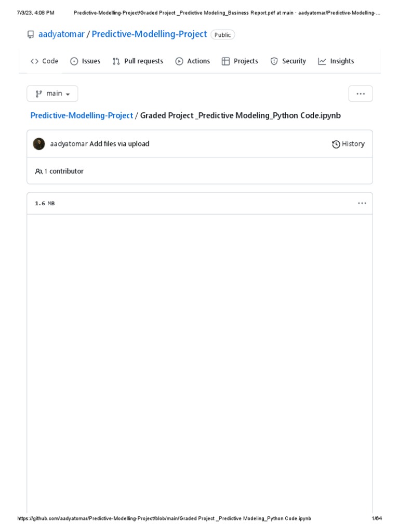Click the Predictive-Modelling-Project breadcrumb link
Screen dimensions: 399x532
82,115
